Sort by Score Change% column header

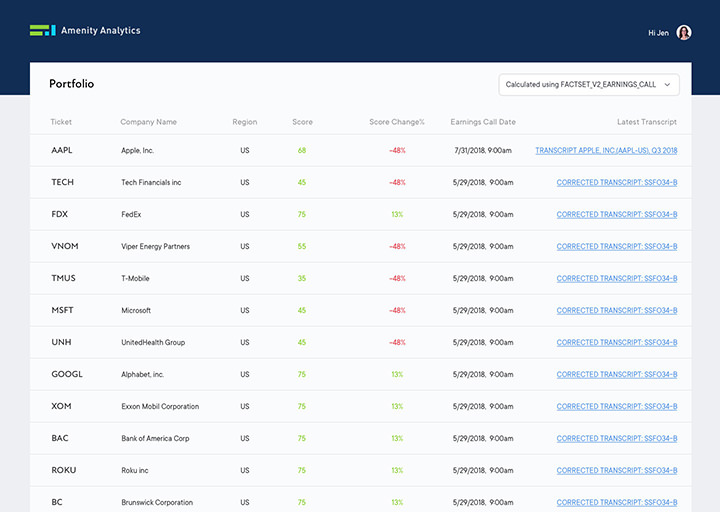pos(397,122)
